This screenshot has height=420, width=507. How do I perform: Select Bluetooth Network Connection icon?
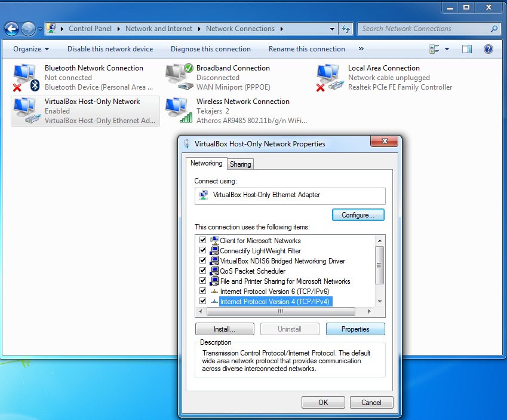pos(26,77)
